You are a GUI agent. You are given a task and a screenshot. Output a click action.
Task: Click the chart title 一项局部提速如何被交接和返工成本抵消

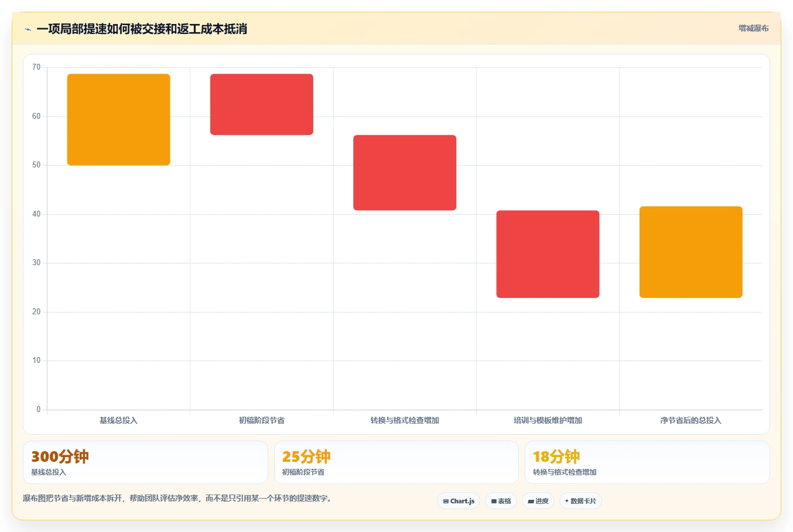click(142, 29)
